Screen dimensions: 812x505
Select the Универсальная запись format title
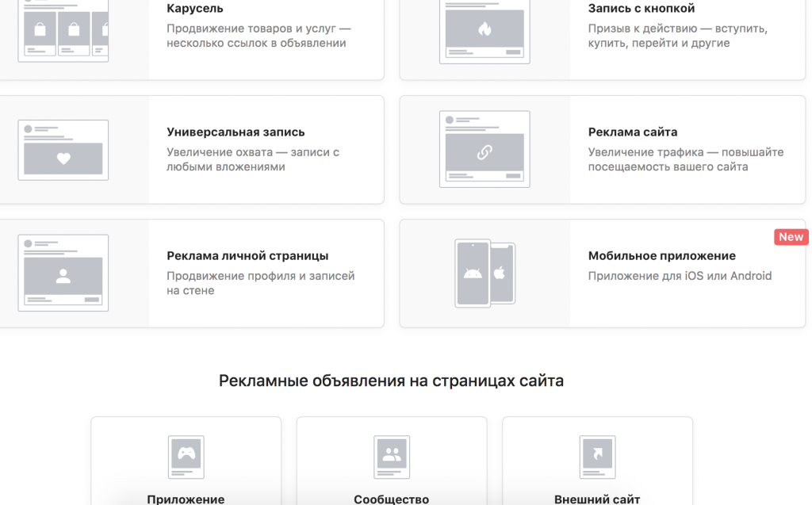(236, 132)
